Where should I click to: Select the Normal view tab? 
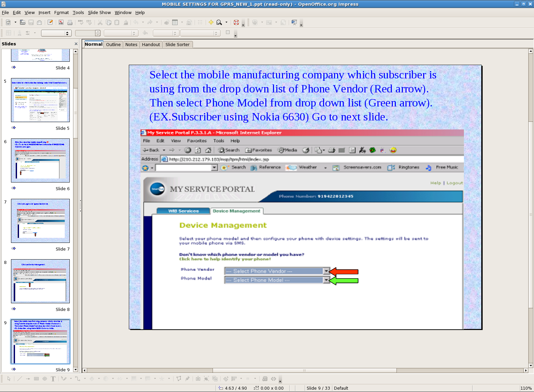point(93,44)
